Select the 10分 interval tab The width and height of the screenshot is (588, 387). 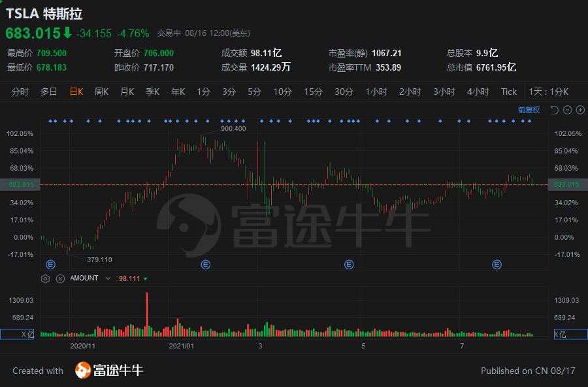282,92
